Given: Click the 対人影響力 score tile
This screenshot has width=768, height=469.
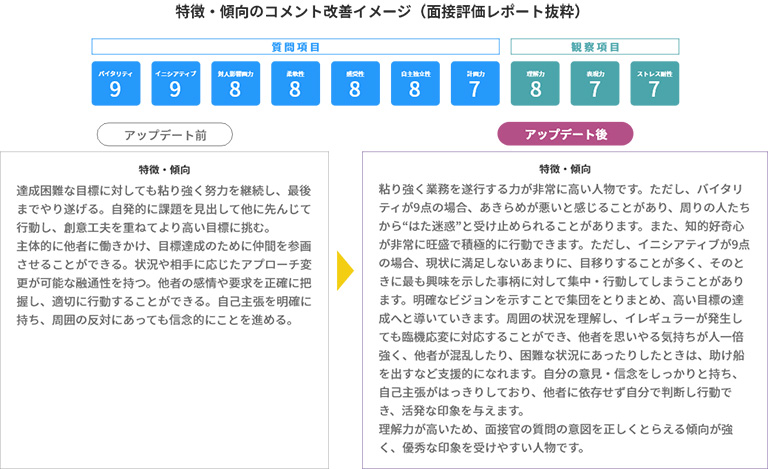Looking at the screenshot, I should pos(235,85).
